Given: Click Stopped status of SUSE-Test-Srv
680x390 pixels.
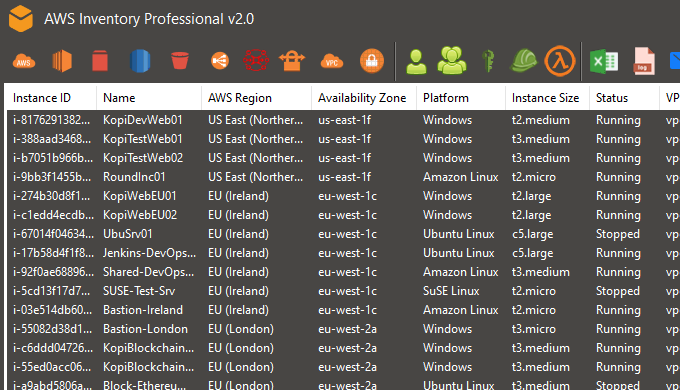Looking at the screenshot, I should point(618,291).
